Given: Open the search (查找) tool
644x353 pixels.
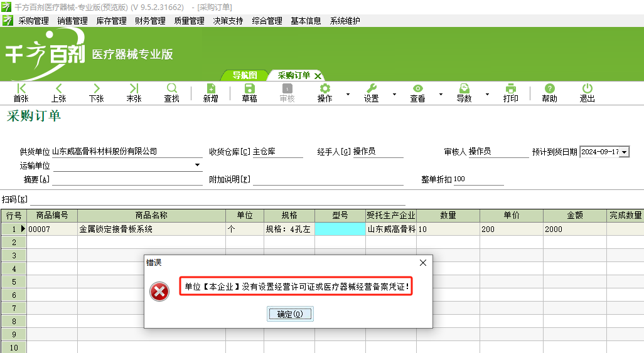Looking at the screenshot, I should click(x=171, y=93).
